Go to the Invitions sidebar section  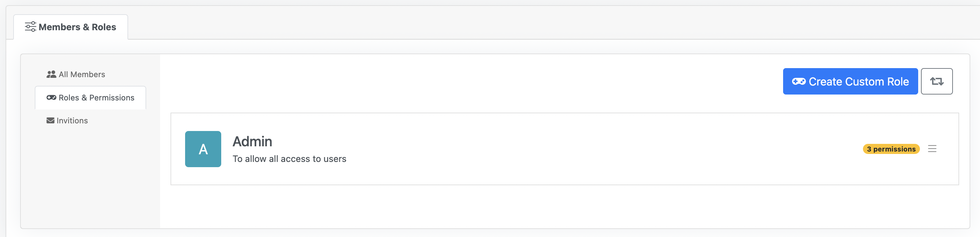[72, 121]
